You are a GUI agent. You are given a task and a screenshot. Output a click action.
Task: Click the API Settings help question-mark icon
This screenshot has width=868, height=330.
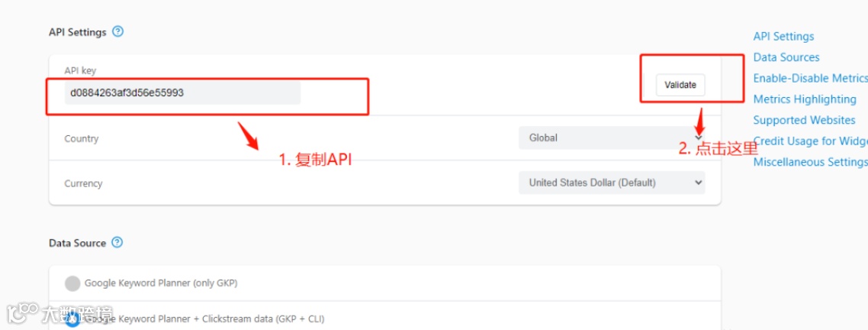tap(117, 32)
